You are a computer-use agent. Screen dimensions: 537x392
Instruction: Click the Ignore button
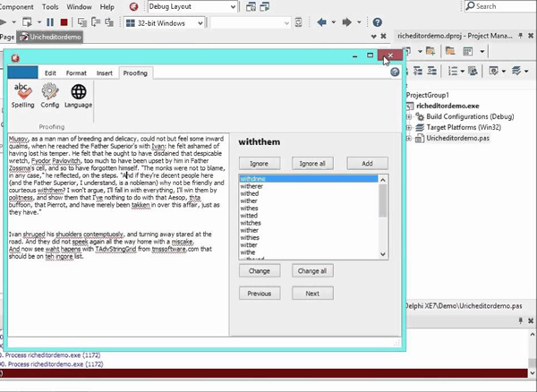[x=260, y=163]
